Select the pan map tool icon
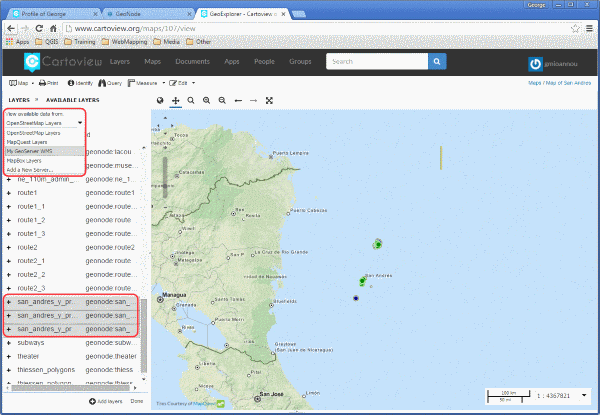The image size is (600, 415). point(176,101)
